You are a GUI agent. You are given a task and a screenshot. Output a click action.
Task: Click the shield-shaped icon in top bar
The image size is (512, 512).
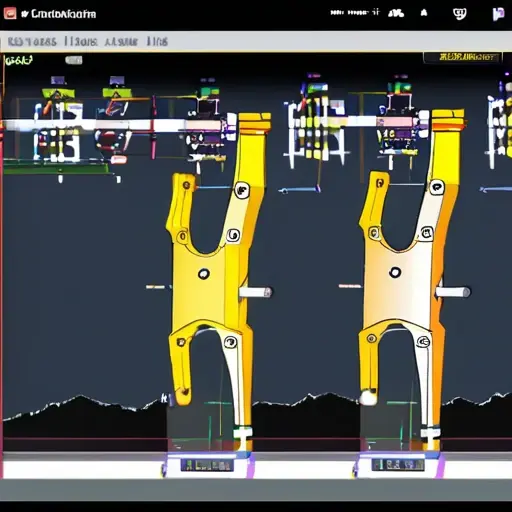coord(459,14)
